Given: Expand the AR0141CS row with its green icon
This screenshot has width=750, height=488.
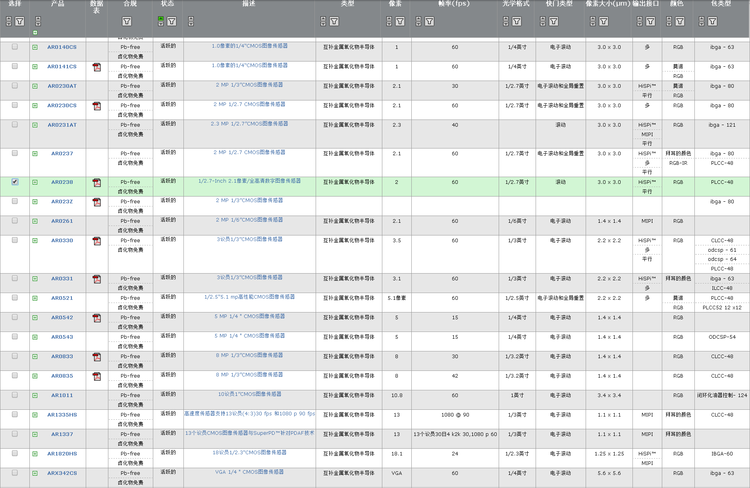Looking at the screenshot, I should tap(35, 67).
